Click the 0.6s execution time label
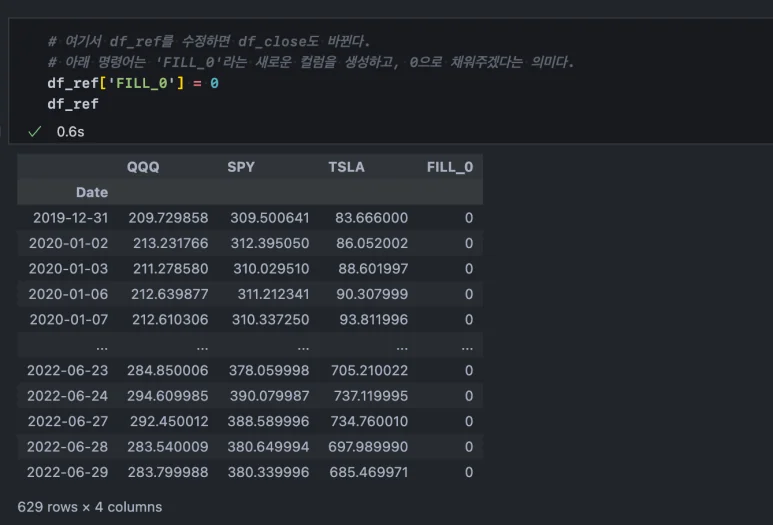This screenshot has height=525, width=773. (70, 132)
